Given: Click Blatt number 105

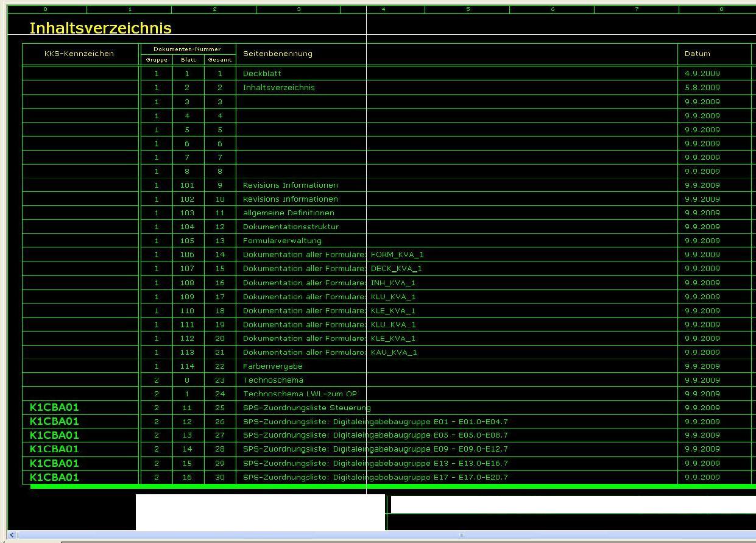Looking at the screenshot, I should (x=187, y=241).
